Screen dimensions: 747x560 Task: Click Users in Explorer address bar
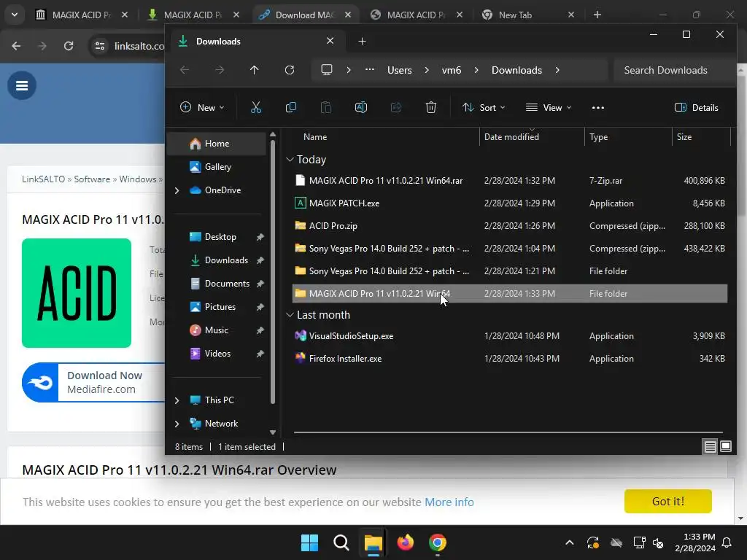(399, 70)
